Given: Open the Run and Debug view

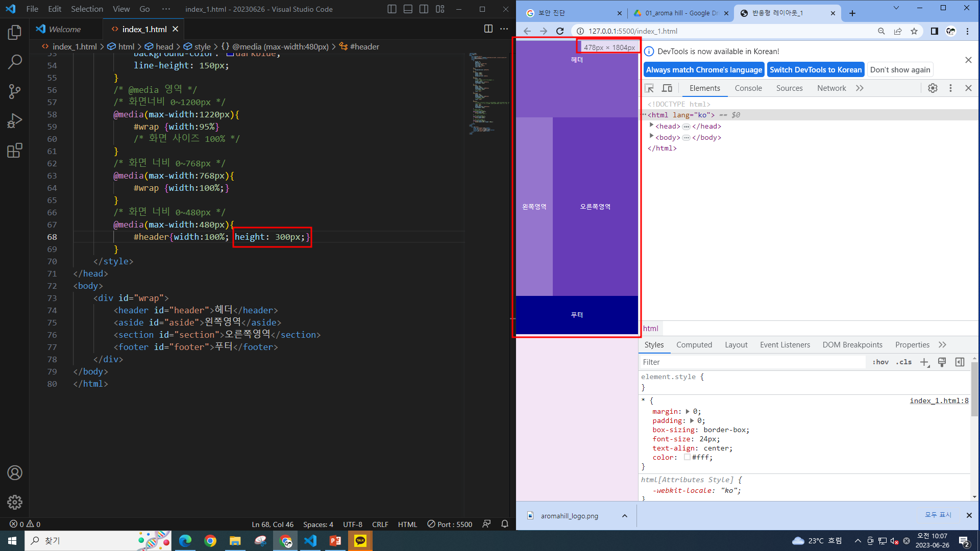Looking at the screenshot, I should coord(15,121).
